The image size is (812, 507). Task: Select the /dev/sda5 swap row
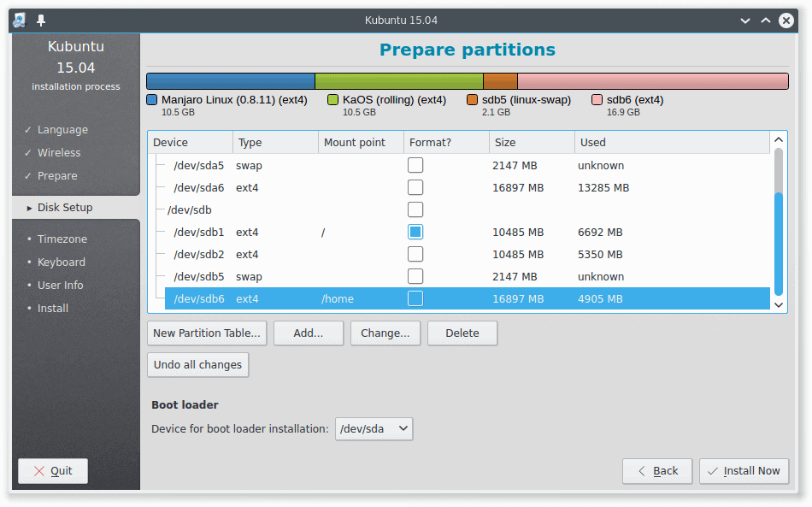click(x=467, y=165)
